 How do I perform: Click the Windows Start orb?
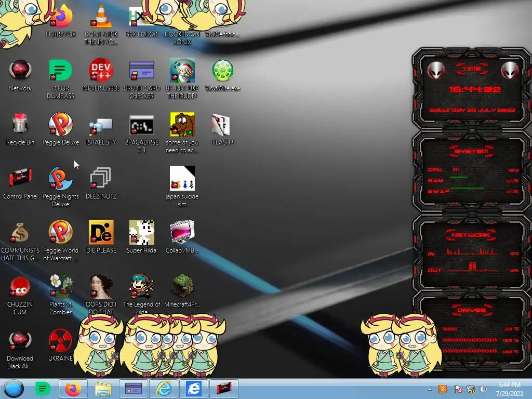click(14, 389)
